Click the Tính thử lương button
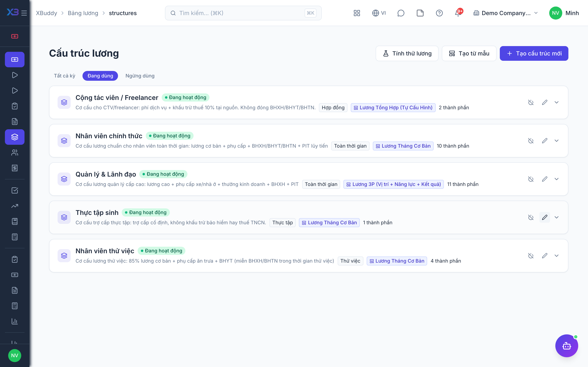This screenshot has width=588, height=367. pos(407,53)
